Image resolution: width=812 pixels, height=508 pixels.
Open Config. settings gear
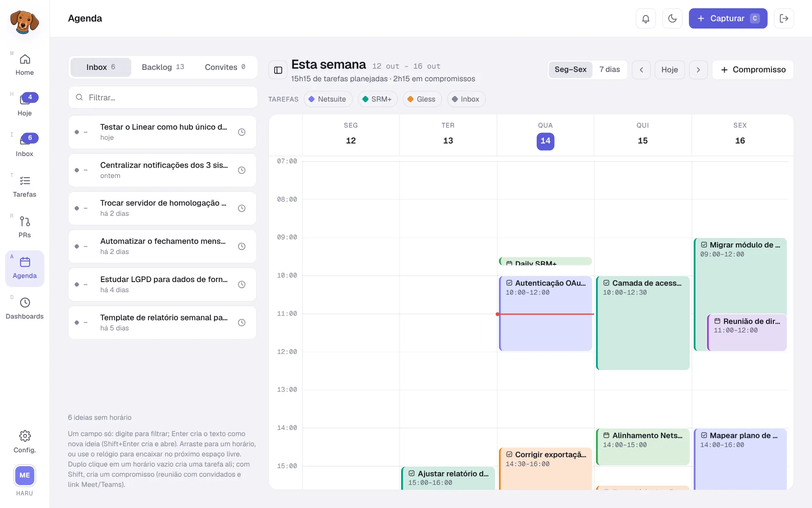(25, 441)
